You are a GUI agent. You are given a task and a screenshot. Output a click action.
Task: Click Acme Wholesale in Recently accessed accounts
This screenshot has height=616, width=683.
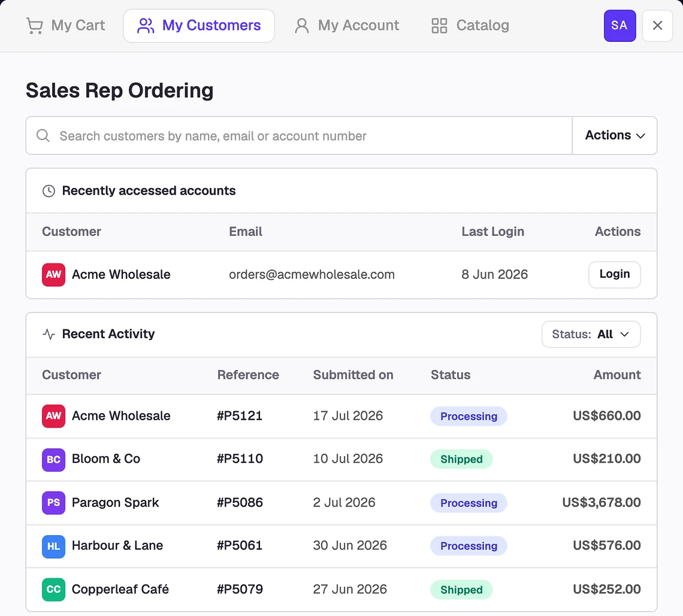121,275
